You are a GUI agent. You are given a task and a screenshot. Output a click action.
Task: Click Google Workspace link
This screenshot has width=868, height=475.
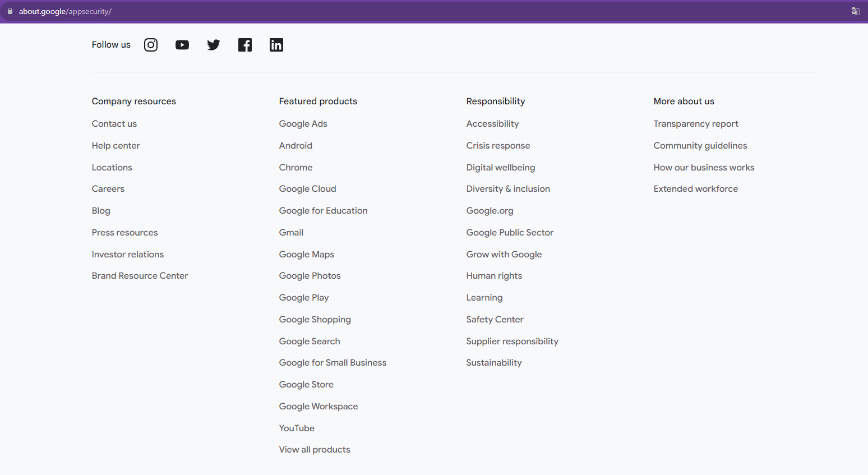coord(318,407)
